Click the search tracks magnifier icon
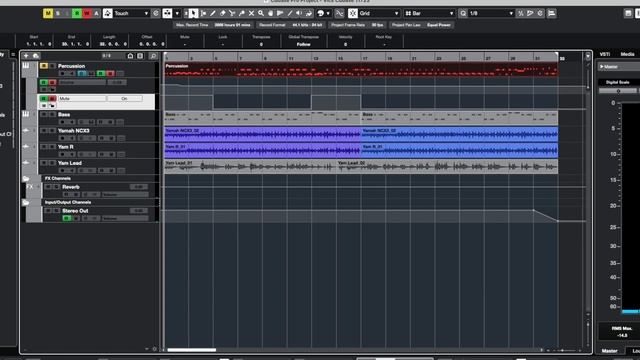The height and width of the screenshot is (360, 640). coord(153,56)
